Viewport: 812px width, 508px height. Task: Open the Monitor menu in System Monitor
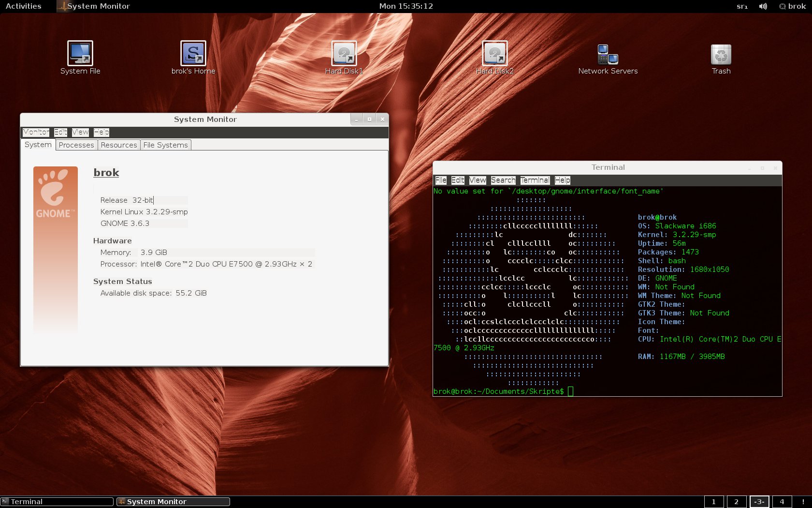pos(36,132)
